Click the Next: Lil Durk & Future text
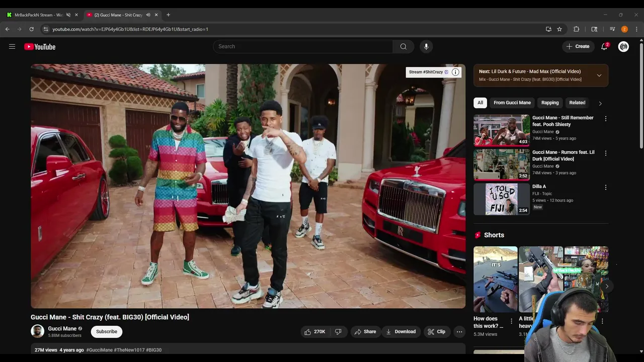Image resolution: width=644 pixels, height=362 pixels. tap(530, 71)
